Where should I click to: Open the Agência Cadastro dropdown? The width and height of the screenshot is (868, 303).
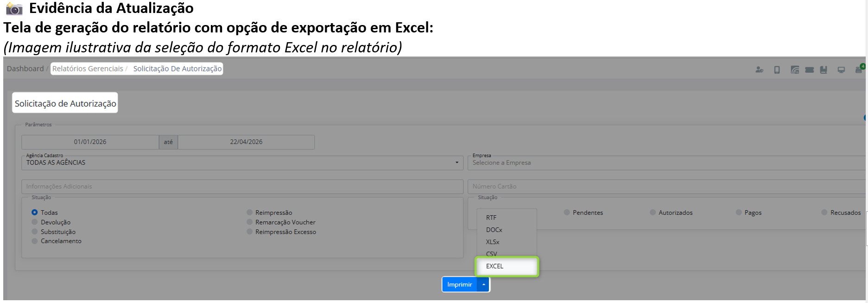(242, 163)
